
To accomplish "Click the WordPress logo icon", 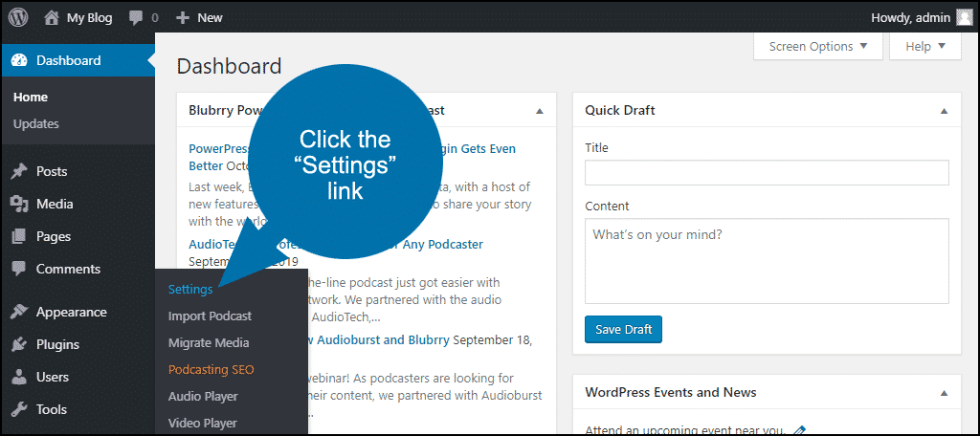I will (18, 17).
